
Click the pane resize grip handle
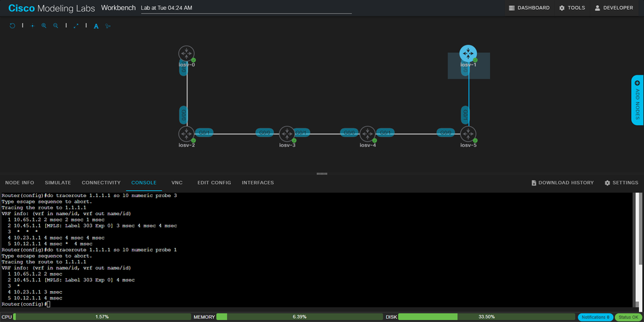(x=322, y=173)
